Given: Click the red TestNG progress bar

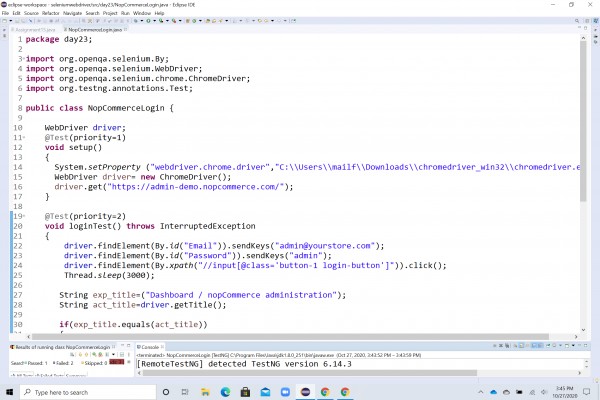Looking at the screenshot, I should tap(116, 362).
